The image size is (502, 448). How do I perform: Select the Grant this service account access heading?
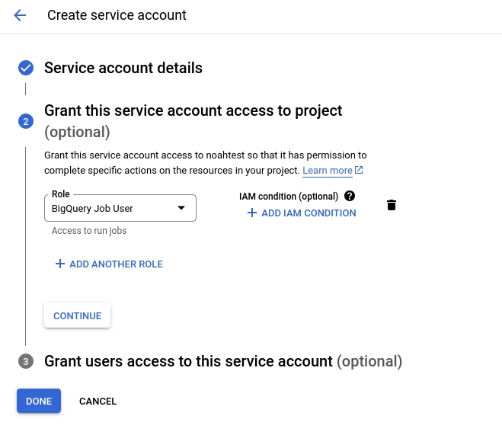(193, 111)
